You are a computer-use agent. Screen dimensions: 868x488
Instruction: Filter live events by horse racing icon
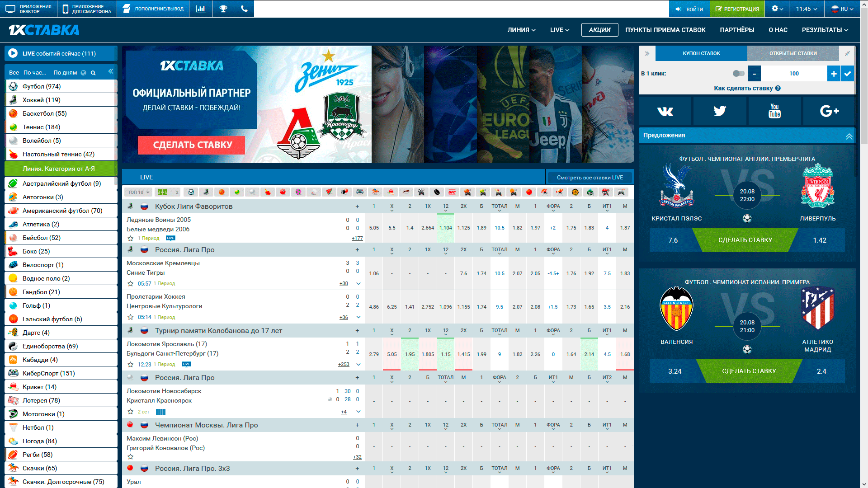375,192
